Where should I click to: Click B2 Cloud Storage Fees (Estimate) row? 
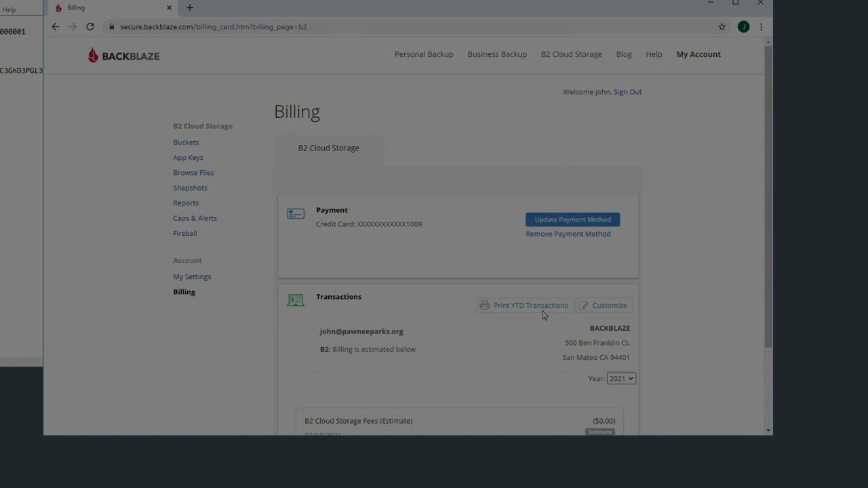460,422
